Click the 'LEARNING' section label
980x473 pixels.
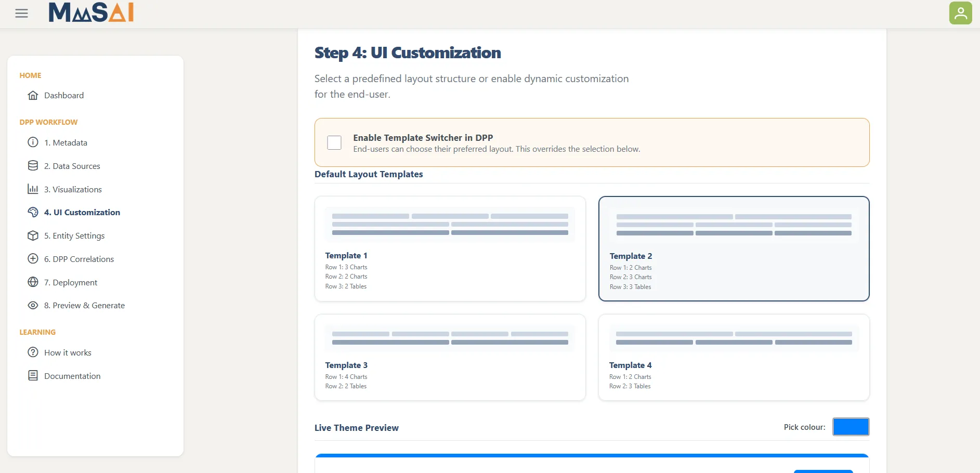click(x=37, y=332)
